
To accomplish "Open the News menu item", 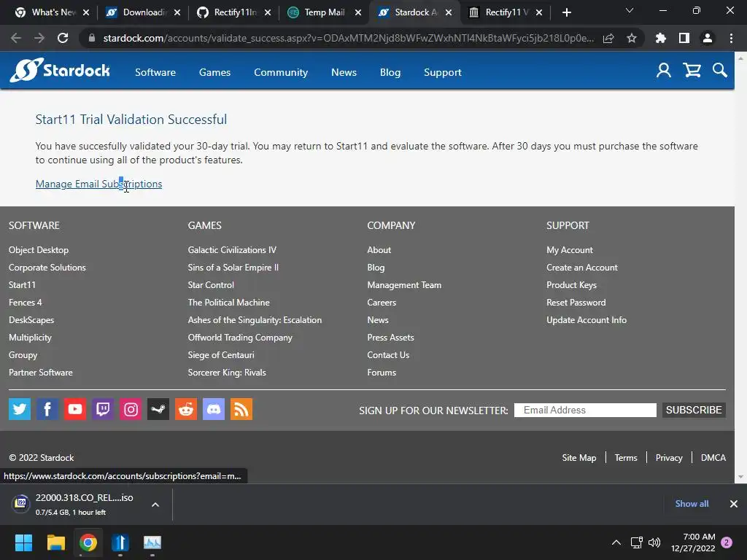I will (x=344, y=72).
